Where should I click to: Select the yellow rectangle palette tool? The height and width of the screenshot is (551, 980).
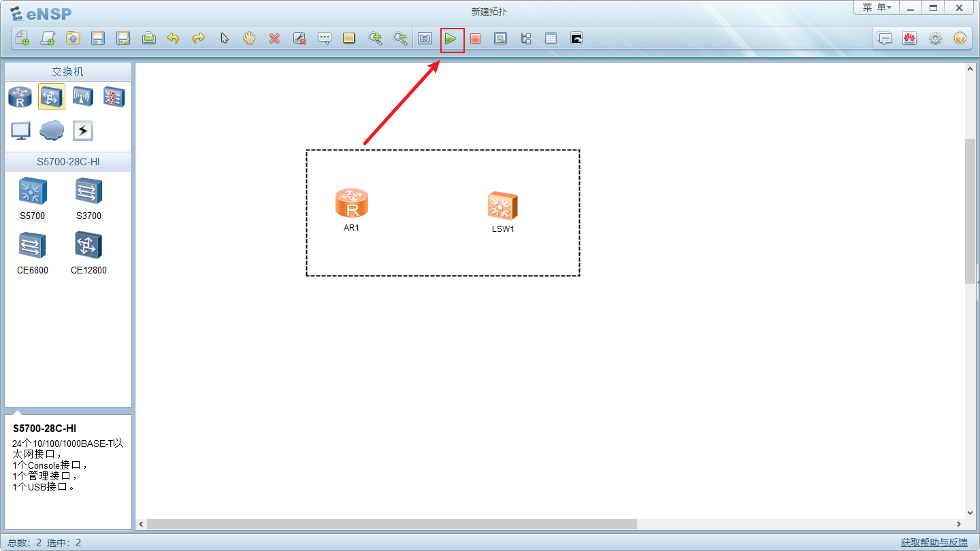(x=349, y=38)
